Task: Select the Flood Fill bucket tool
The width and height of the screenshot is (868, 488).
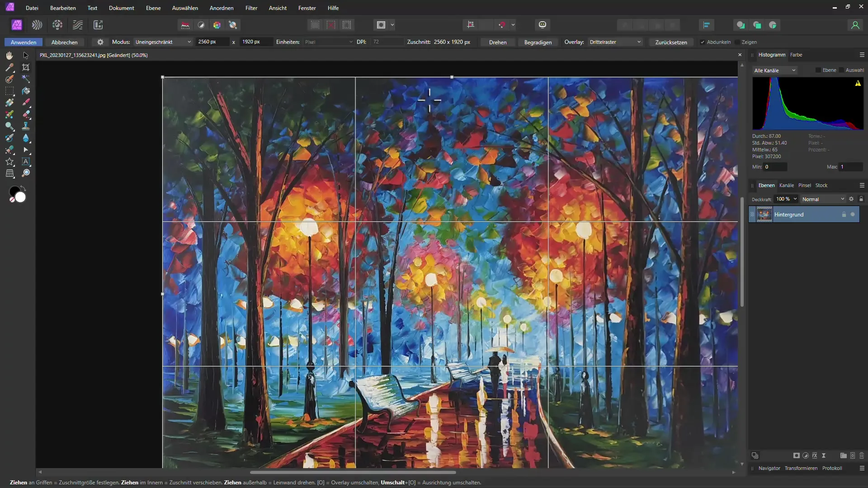Action: pyautogui.click(x=26, y=91)
